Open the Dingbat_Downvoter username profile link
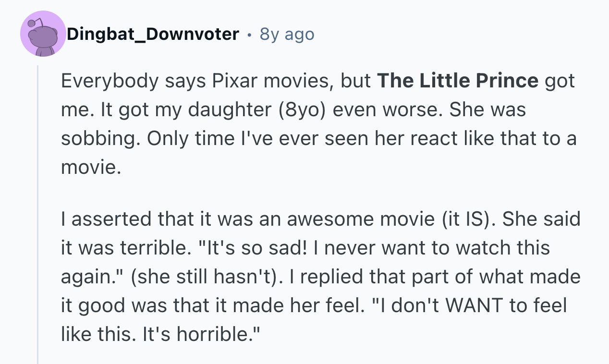The height and width of the screenshot is (364, 609). point(153,34)
